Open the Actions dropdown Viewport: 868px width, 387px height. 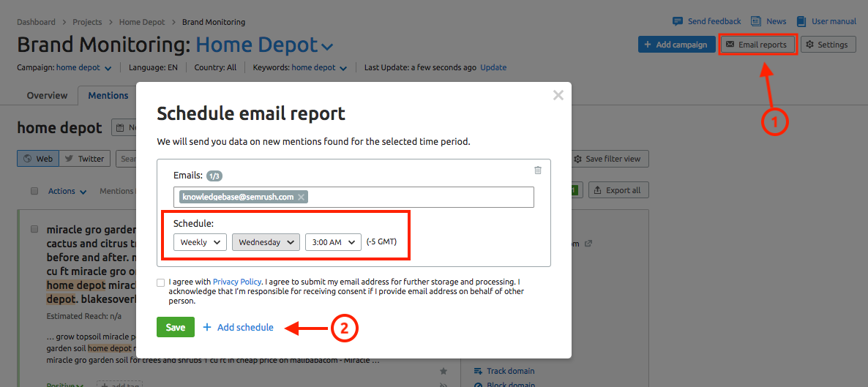pyautogui.click(x=67, y=191)
